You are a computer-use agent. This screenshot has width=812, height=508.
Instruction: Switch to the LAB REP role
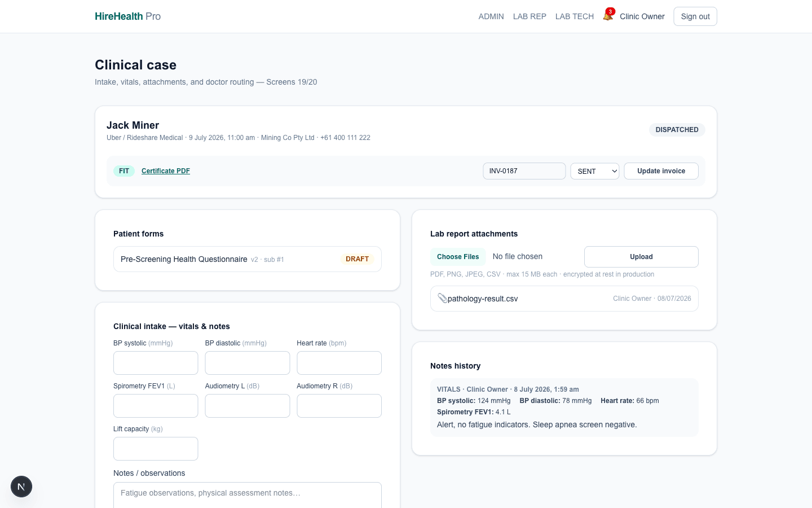click(529, 16)
